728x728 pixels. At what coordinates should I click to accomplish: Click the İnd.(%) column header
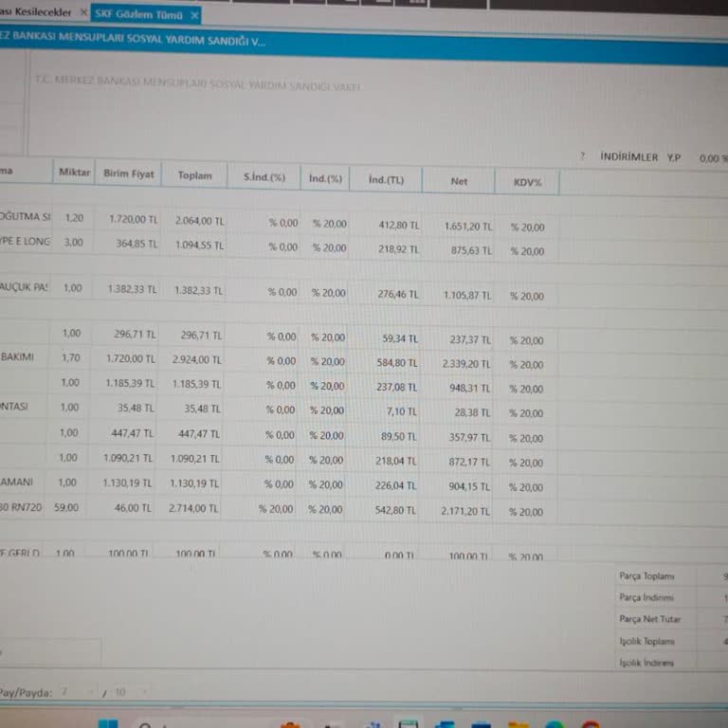325,179
